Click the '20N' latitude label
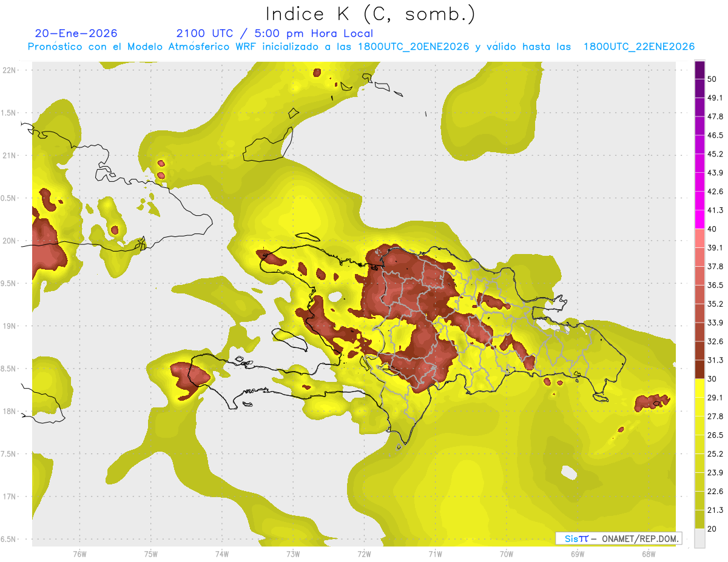The height and width of the screenshot is (562, 728). point(9,241)
